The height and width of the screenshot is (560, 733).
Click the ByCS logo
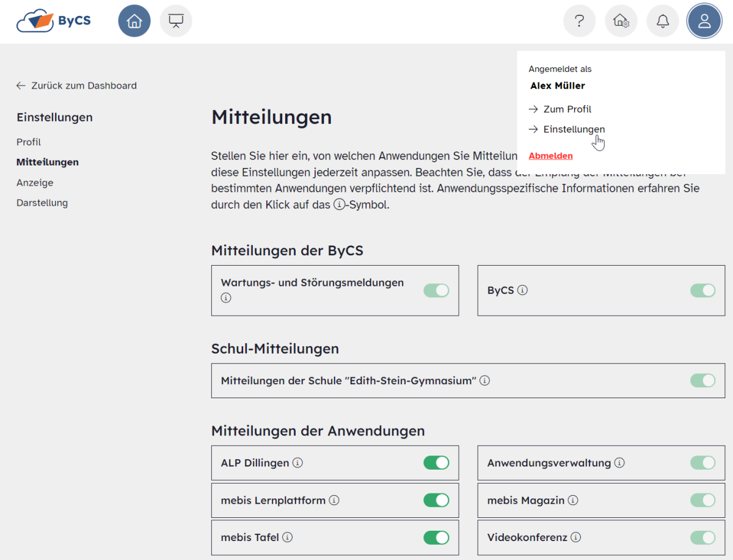[x=54, y=21]
